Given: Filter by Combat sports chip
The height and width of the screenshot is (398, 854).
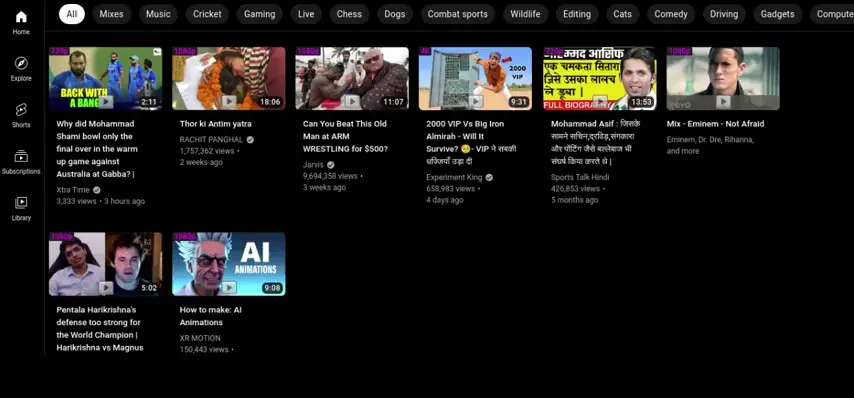Looking at the screenshot, I should click(x=458, y=14).
